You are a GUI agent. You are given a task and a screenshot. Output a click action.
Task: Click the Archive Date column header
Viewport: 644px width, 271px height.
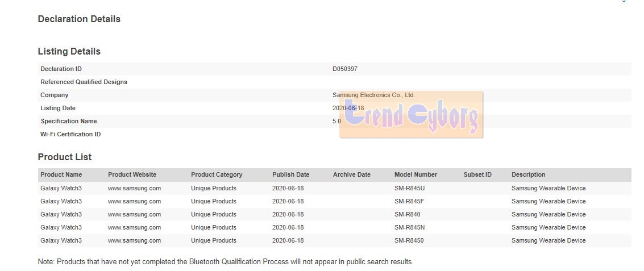click(x=351, y=174)
